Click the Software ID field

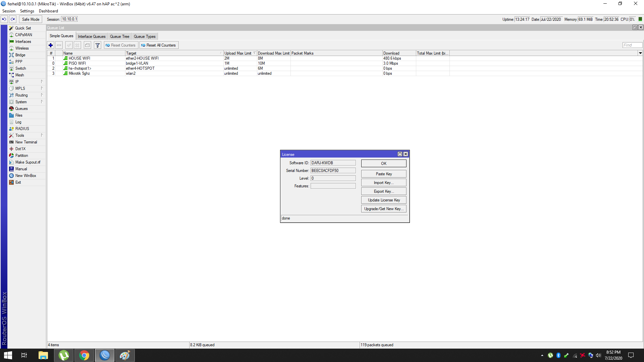tap(333, 163)
